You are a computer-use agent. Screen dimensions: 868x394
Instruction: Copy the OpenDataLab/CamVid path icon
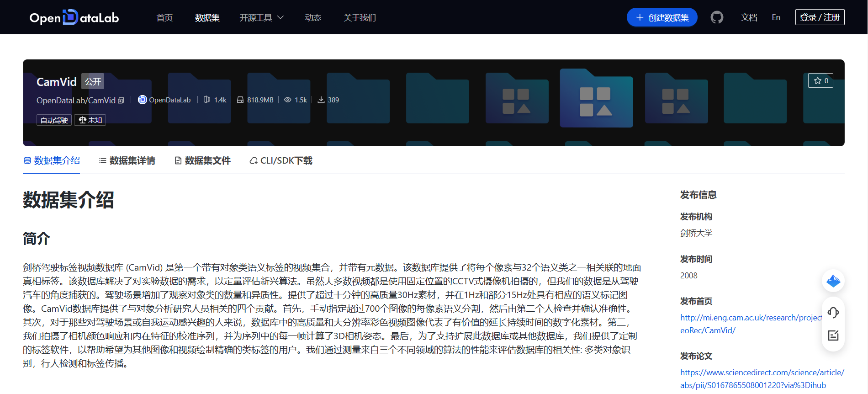tap(121, 101)
